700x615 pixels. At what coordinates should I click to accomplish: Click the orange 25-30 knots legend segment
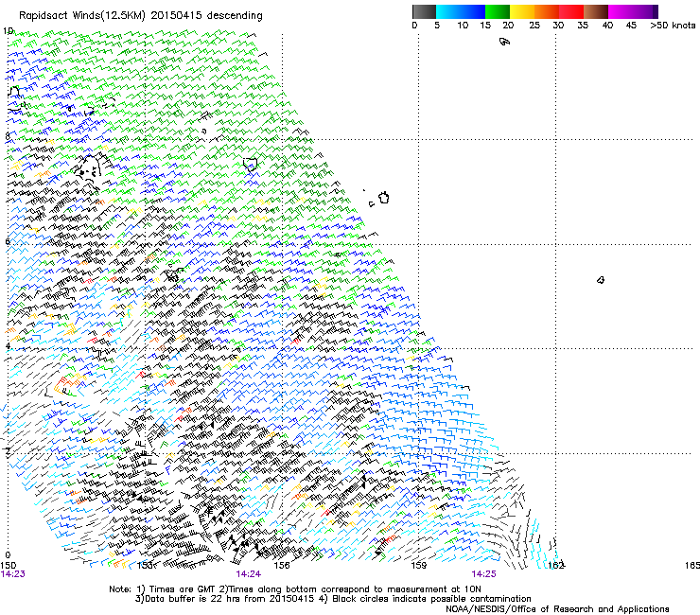[x=547, y=11]
